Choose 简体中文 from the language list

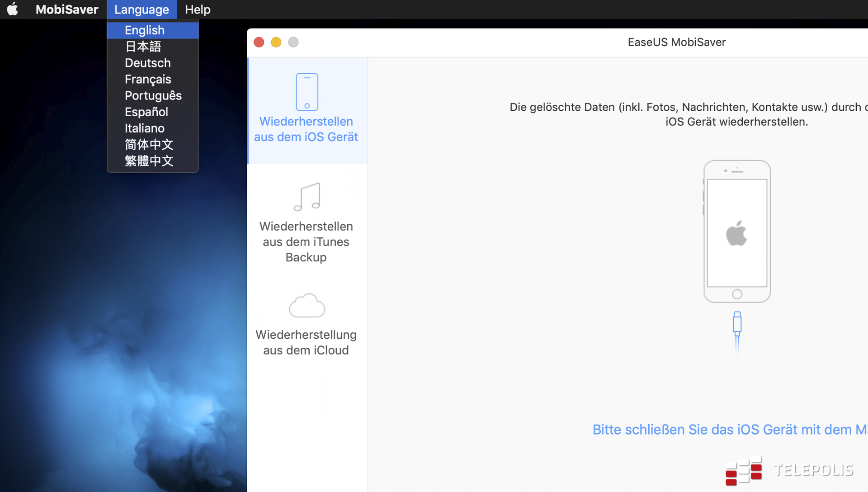(149, 144)
